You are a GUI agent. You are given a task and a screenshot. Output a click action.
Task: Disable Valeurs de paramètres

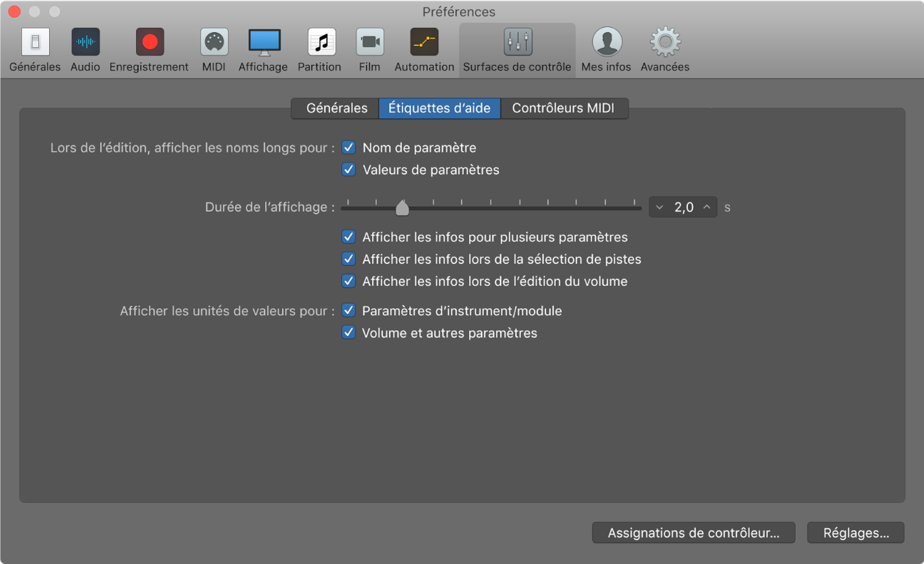[348, 169]
